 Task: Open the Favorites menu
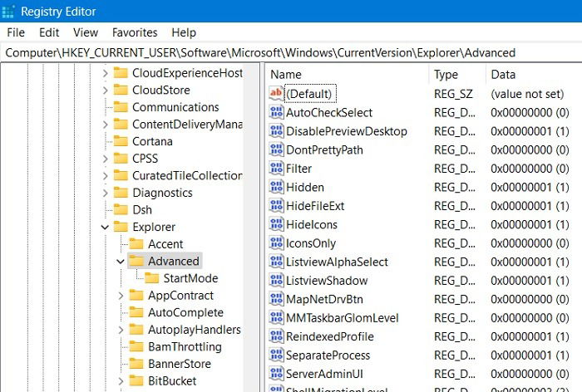tap(135, 32)
